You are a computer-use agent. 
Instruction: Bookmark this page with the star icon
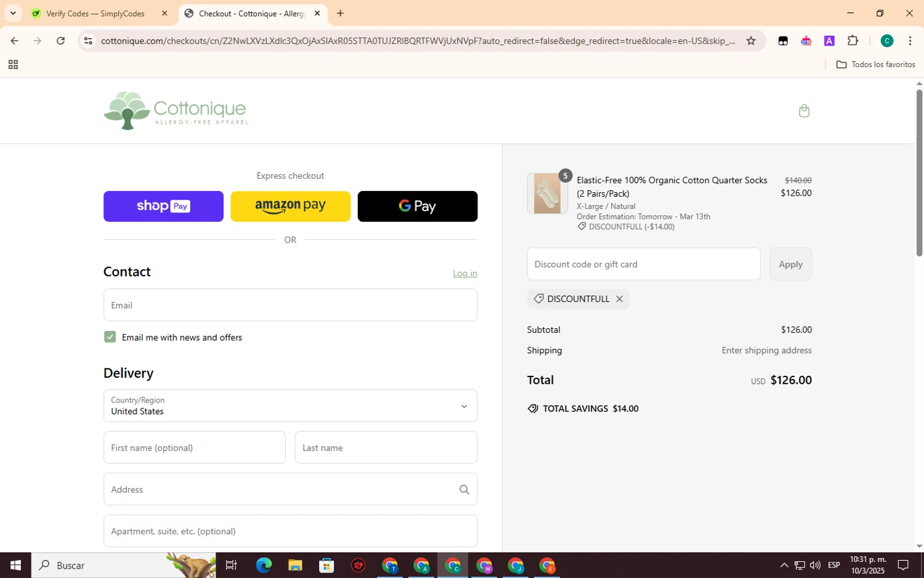[751, 41]
